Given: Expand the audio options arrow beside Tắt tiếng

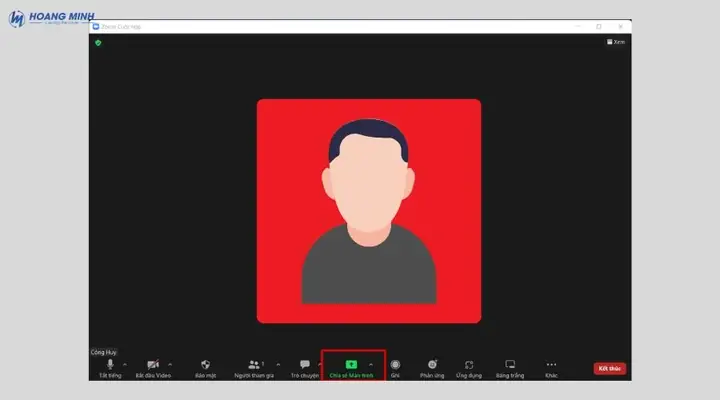Looking at the screenshot, I should coord(125,365).
